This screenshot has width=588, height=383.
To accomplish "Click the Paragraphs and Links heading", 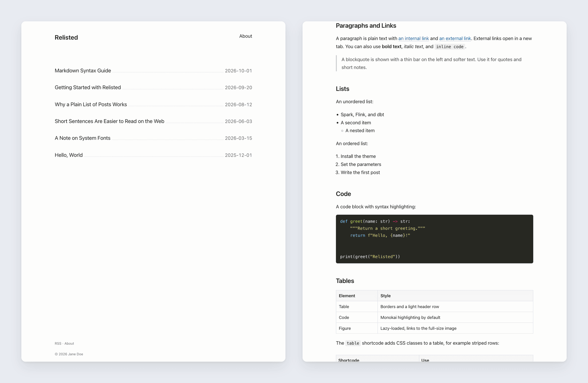I will (x=366, y=26).
